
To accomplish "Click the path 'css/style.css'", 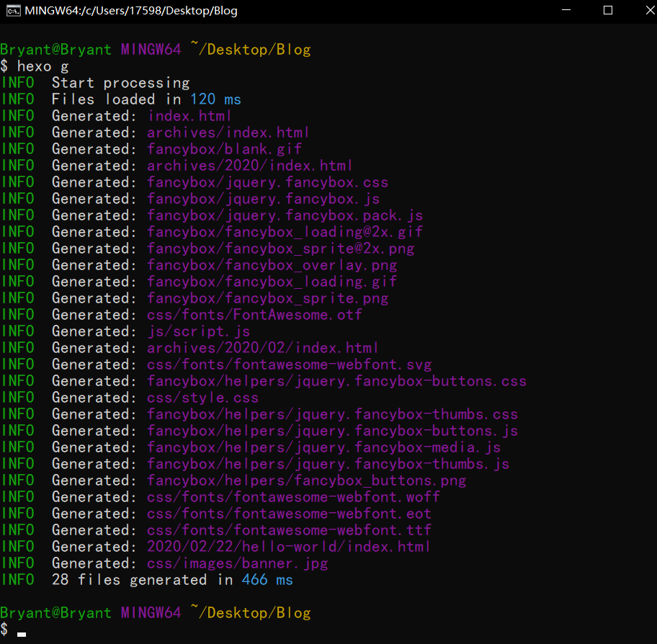I will tap(203, 398).
